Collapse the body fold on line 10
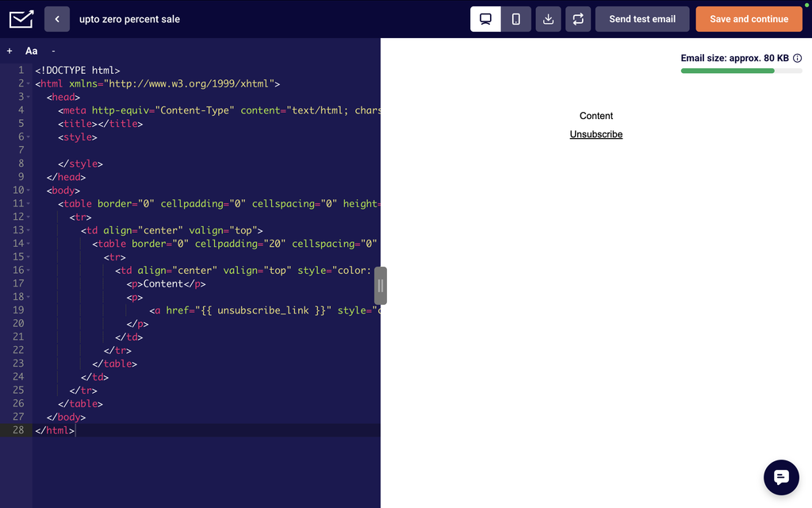Viewport: 812px width, 508px height. coord(28,190)
